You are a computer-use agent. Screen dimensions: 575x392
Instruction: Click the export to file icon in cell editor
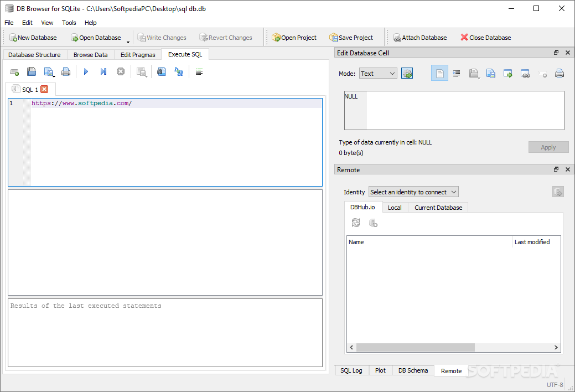tap(491, 74)
